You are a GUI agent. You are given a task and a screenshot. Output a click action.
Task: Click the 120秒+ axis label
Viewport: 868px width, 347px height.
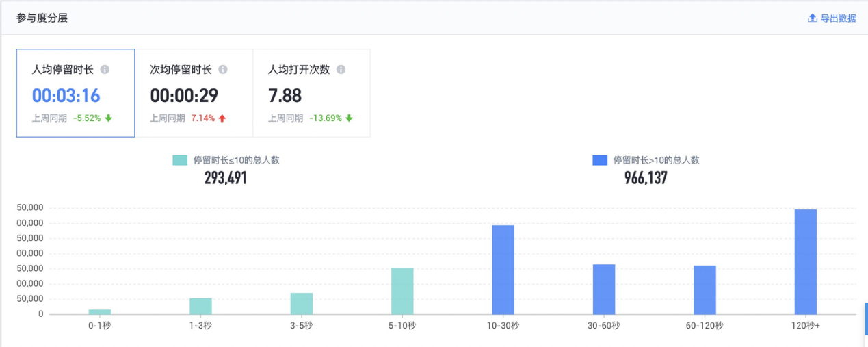point(806,325)
